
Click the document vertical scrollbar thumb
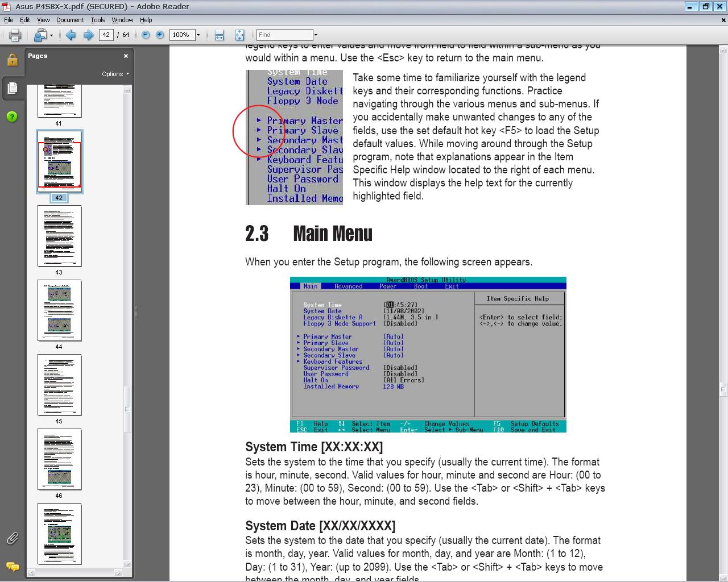click(x=723, y=389)
